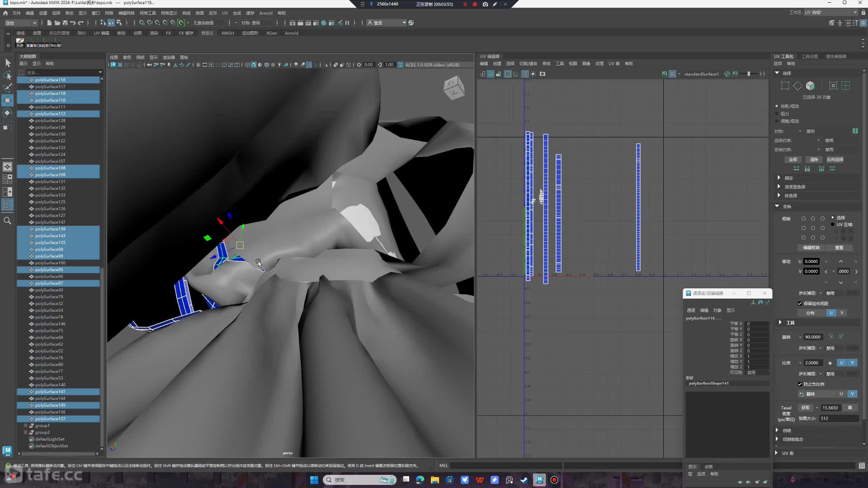868x488 pixels.
Task: Save scene using the floppy icon
Action: click(x=65, y=23)
